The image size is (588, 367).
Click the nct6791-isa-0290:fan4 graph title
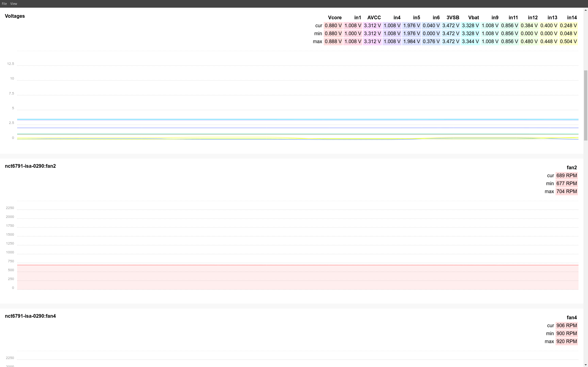30,316
